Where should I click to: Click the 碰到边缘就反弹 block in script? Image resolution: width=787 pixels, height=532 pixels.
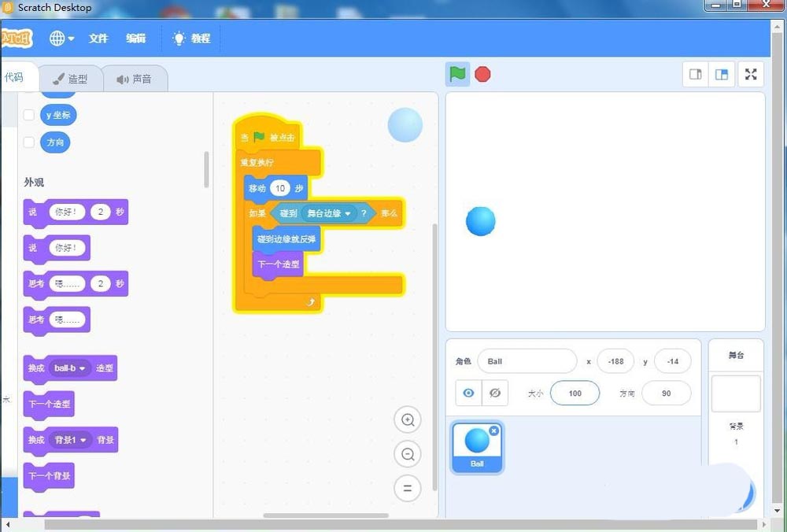(286, 239)
